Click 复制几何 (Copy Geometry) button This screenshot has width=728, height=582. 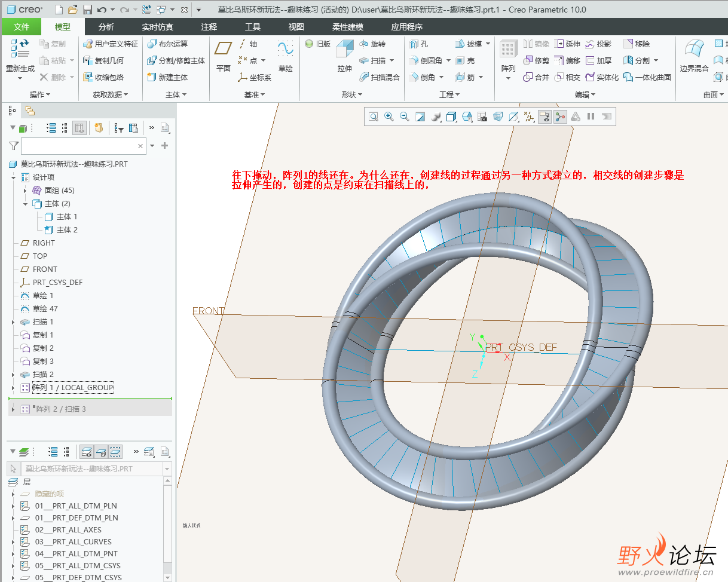pos(103,60)
